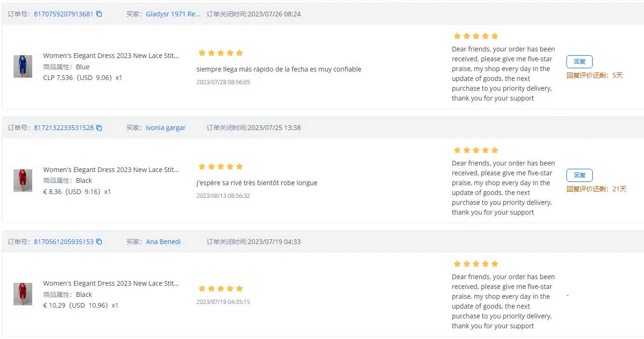
Task: View buyer ivonia gargar profile
Action: [x=165, y=128]
